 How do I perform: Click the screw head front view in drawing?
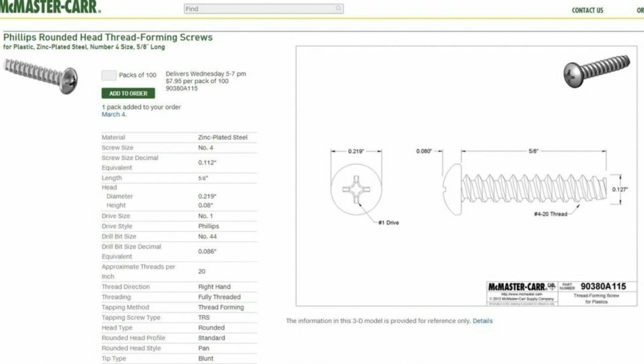(x=356, y=190)
